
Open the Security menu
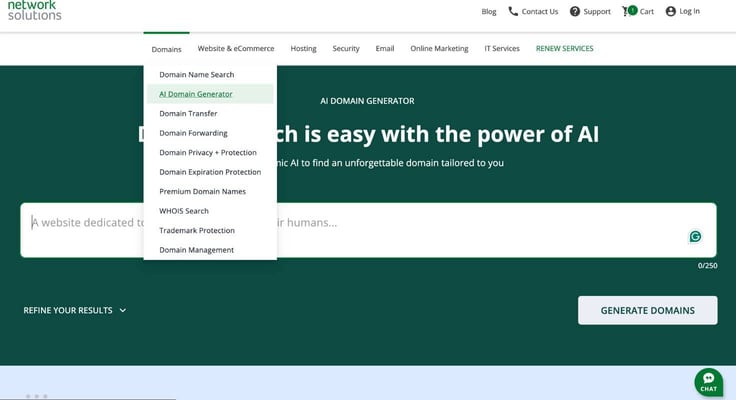(346, 48)
